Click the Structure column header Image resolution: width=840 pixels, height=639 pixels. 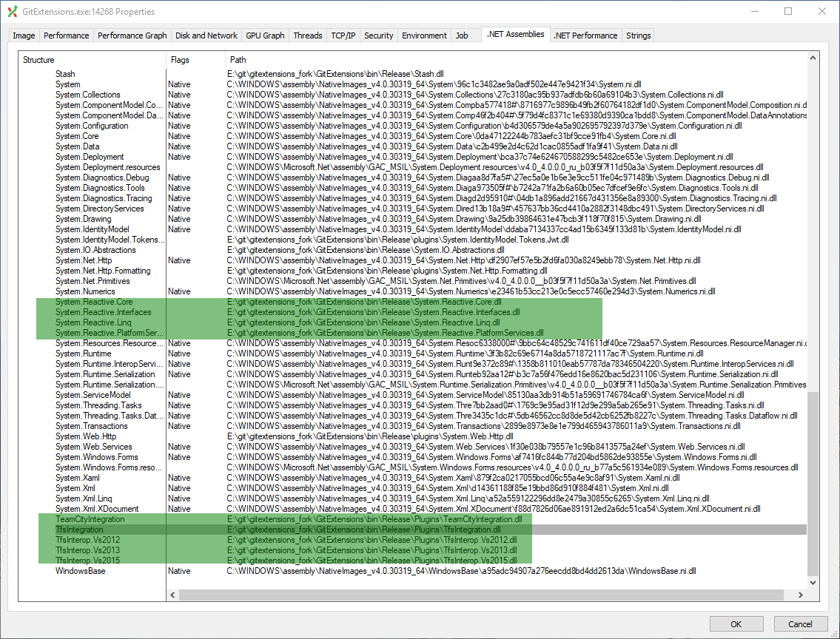(x=38, y=60)
